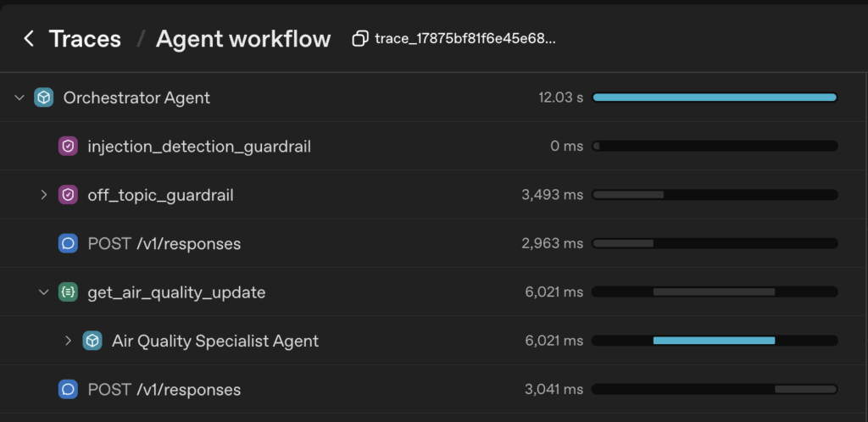Image resolution: width=868 pixels, height=422 pixels.
Task: Click the off_topic_guardrail shield icon
Action: point(68,195)
